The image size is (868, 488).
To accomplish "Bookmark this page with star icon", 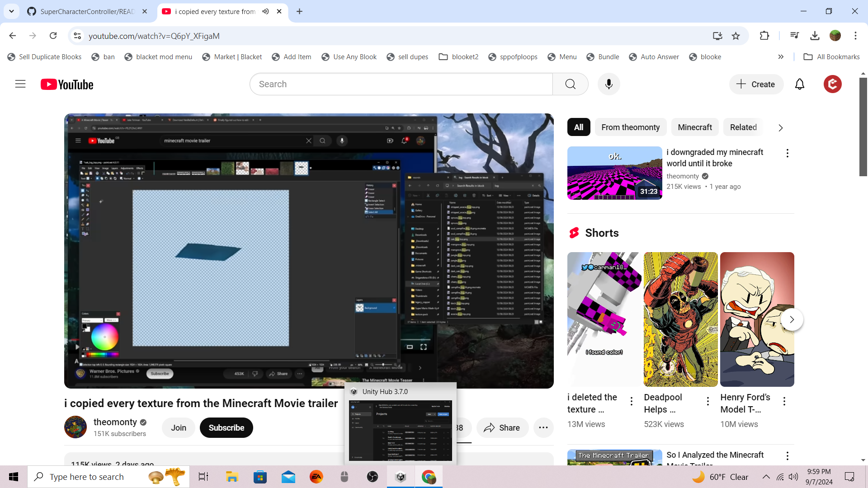I will point(736,36).
